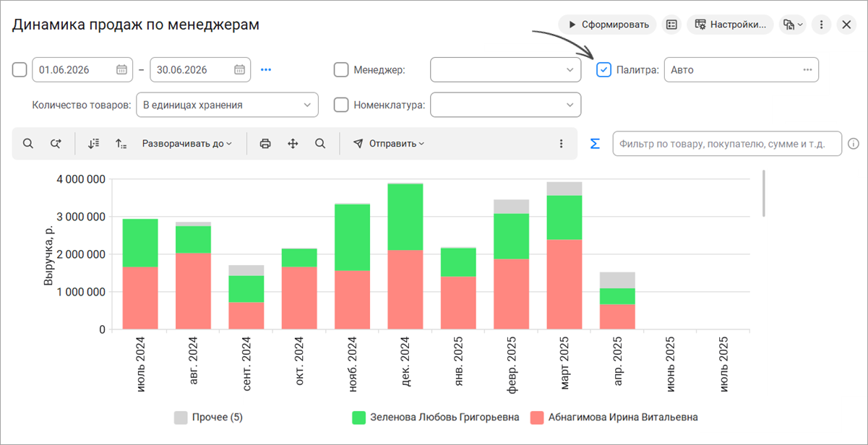Open calendar picker for end date 30.06.2026
This screenshot has height=445, width=868.
click(x=239, y=70)
